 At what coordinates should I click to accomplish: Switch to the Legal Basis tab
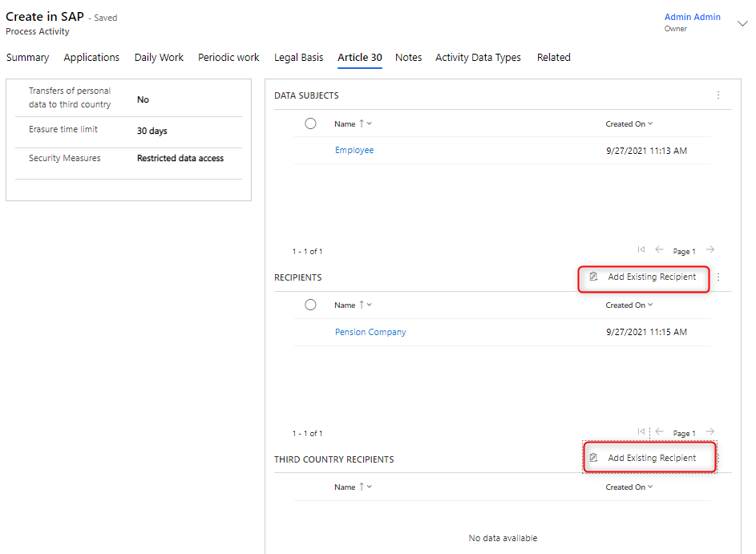pyautogui.click(x=298, y=58)
